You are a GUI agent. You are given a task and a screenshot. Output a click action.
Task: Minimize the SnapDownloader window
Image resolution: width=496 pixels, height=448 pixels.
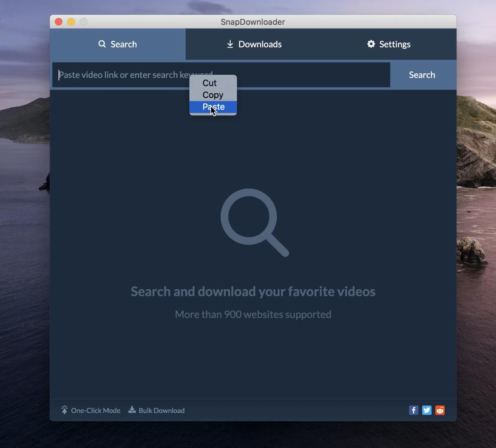click(x=71, y=22)
